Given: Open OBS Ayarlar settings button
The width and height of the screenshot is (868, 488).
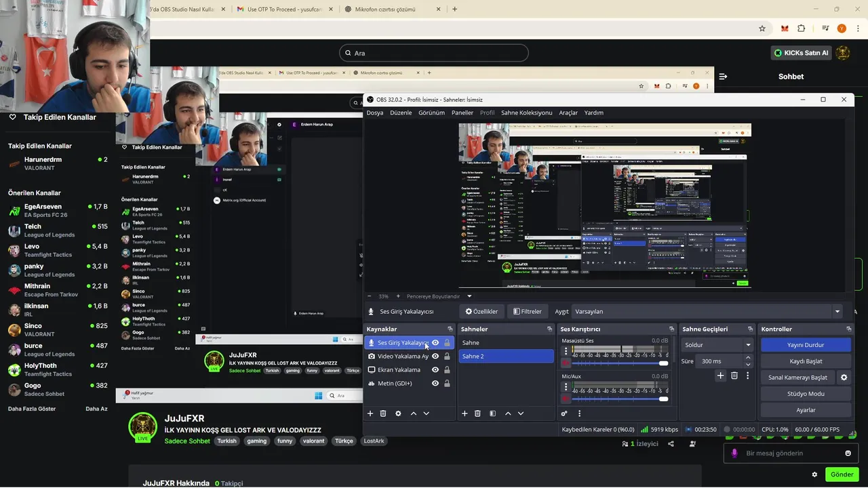Looking at the screenshot, I should pos(806,410).
